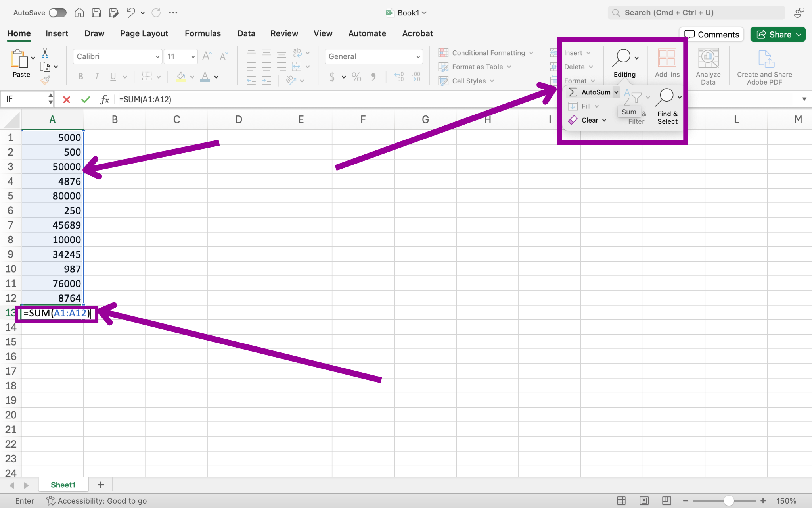Adjust the zoom slider handle

coord(728,501)
